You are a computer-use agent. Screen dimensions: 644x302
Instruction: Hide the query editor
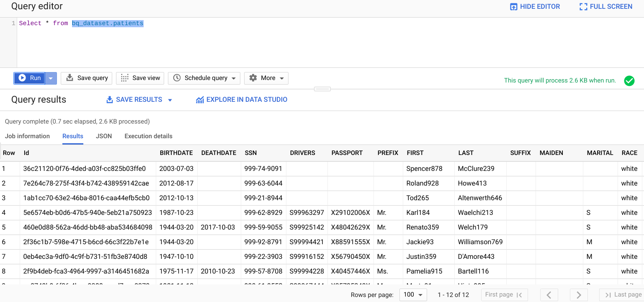pos(535,7)
